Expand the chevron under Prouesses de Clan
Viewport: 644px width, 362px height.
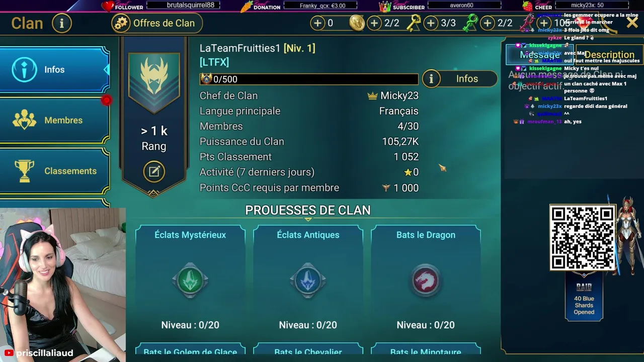308,220
